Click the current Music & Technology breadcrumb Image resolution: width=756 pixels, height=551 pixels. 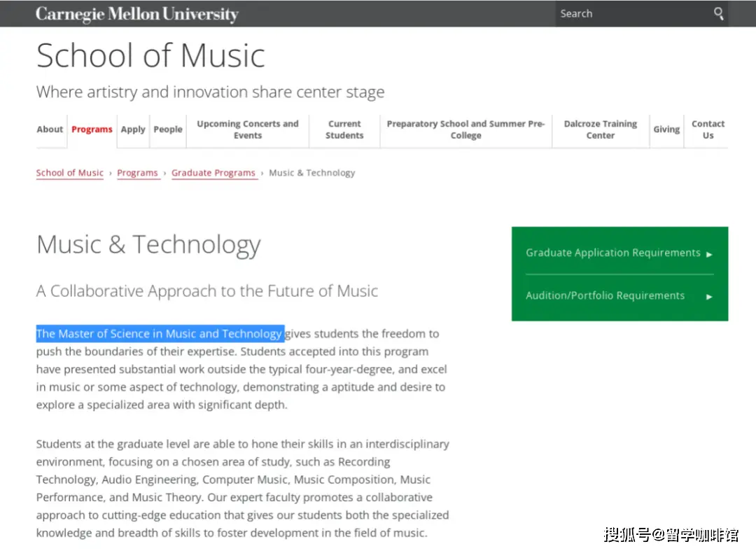312,172
